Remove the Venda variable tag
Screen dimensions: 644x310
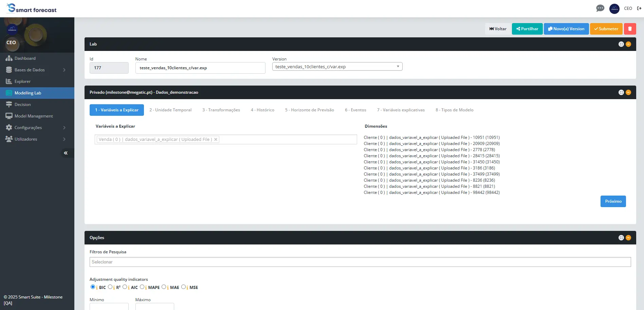[x=216, y=140]
